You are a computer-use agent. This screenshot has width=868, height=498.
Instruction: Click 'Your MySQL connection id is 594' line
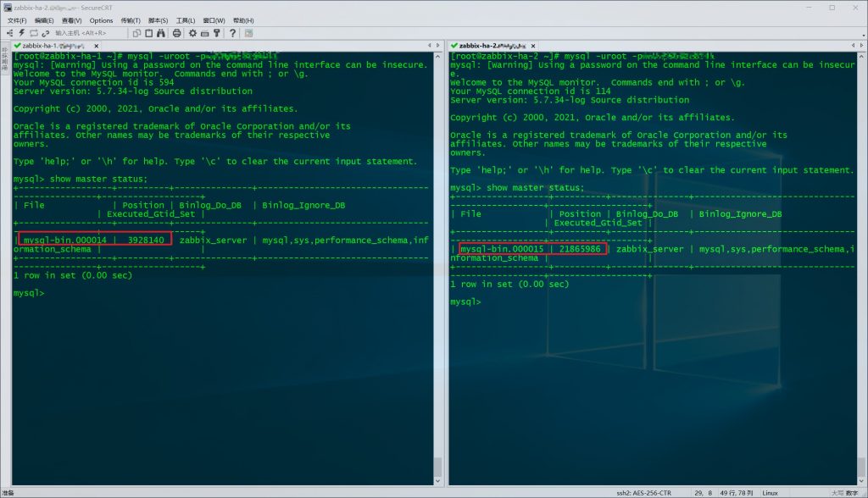93,82
